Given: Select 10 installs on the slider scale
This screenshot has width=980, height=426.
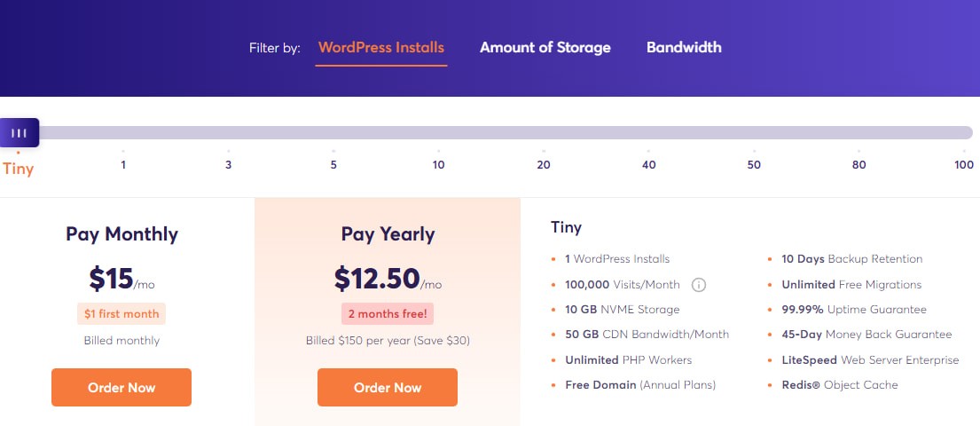Looking at the screenshot, I should [439, 165].
